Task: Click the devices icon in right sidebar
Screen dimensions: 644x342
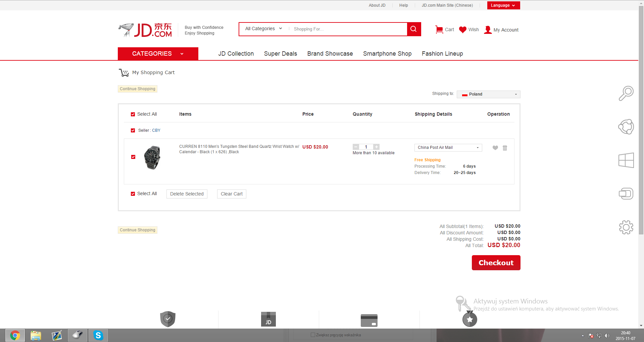Action: 626,194
